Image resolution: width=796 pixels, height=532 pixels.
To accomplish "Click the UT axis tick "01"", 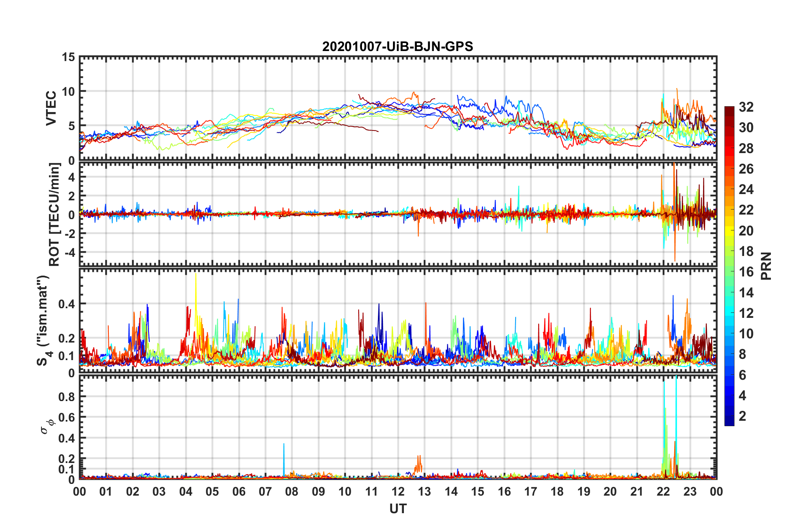I will [x=106, y=491].
